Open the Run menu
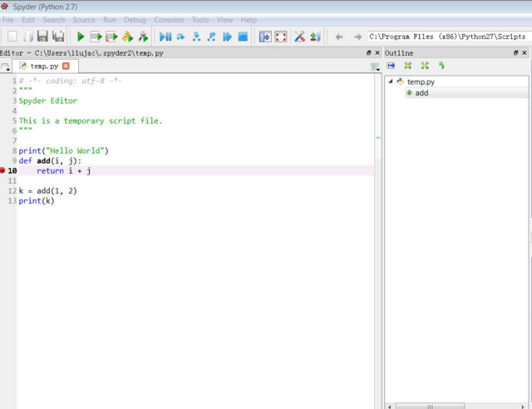 (110, 20)
